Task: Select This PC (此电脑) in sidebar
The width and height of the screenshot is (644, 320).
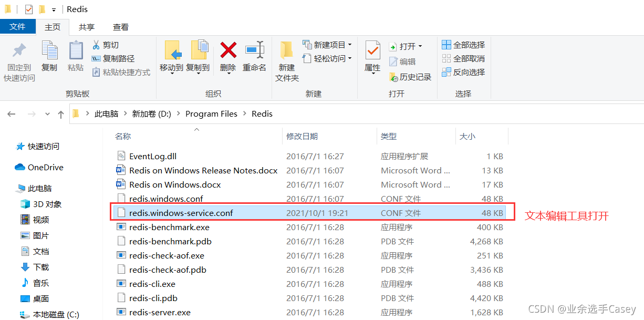Action: tap(34, 188)
